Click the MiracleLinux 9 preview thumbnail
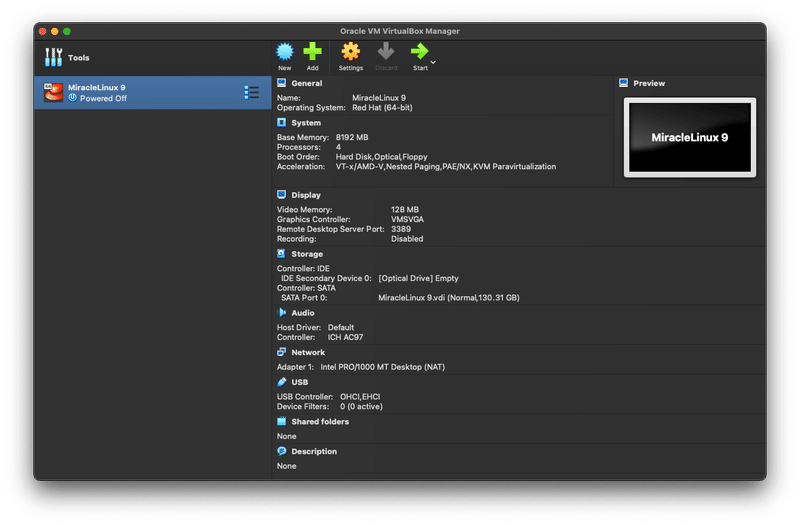The width and height of the screenshot is (800, 525). [x=690, y=137]
